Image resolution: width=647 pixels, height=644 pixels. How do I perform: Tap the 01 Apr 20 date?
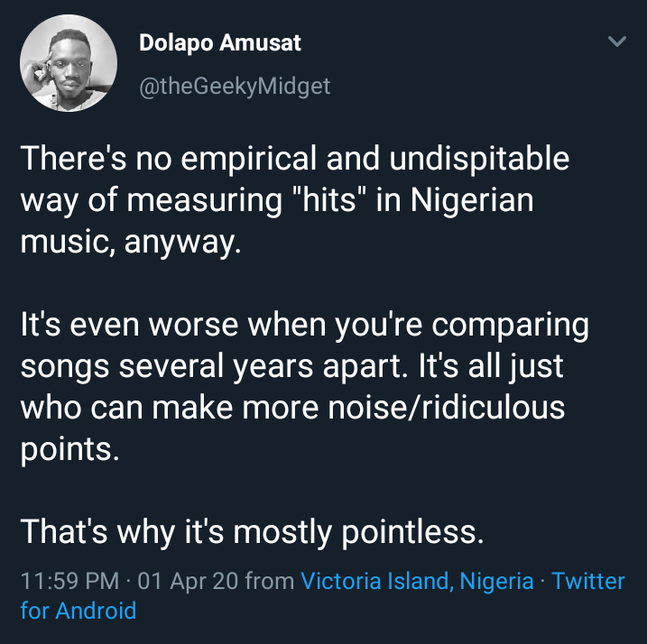coord(188,581)
